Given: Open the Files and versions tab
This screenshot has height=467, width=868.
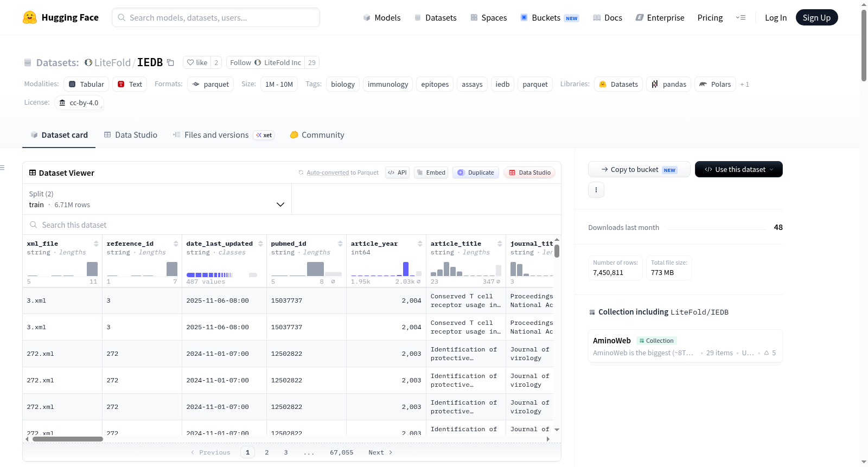Looking at the screenshot, I should pyautogui.click(x=224, y=135).
